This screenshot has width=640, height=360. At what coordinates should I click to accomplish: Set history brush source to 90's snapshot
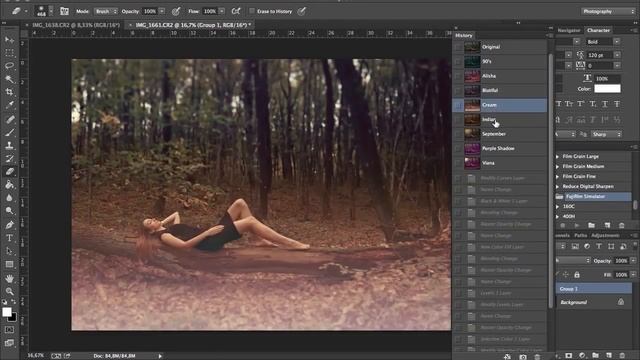[x=458, y=62]
